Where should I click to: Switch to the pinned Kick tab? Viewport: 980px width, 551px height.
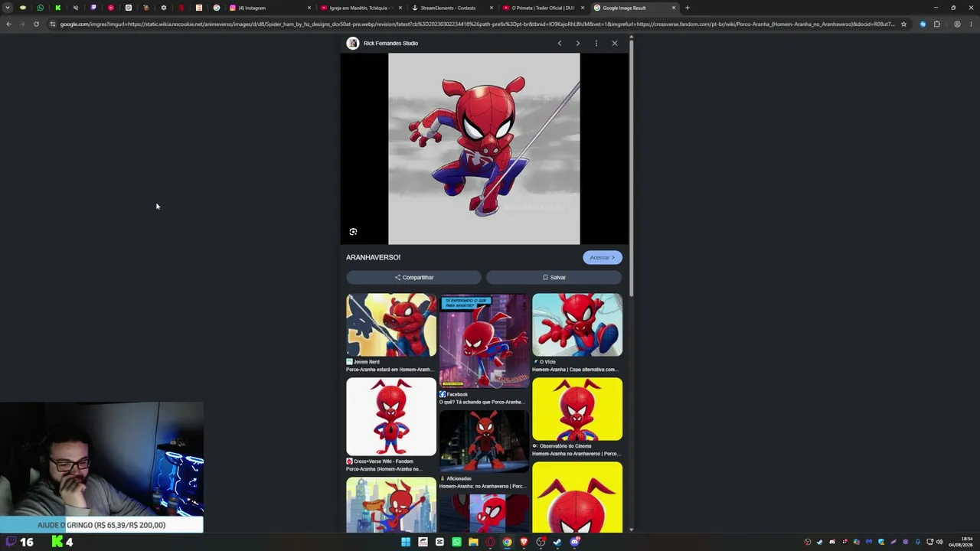tap(58, 8)
